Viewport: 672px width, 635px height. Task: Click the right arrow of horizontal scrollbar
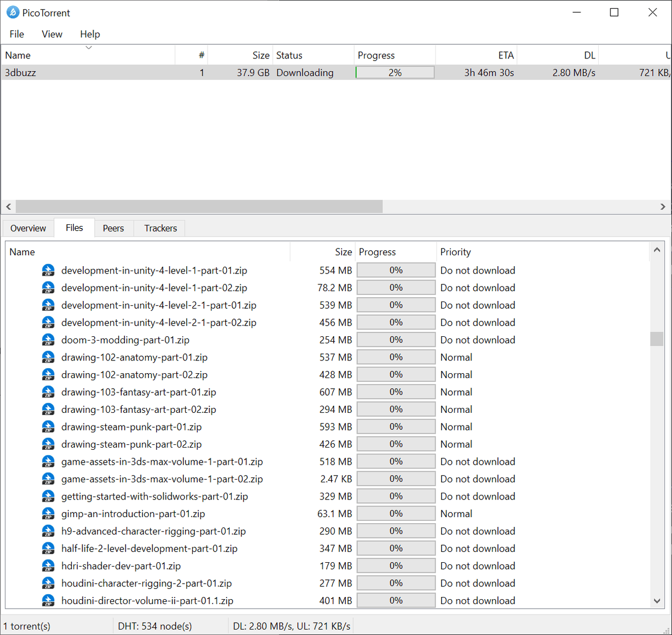tap(663, 207)
